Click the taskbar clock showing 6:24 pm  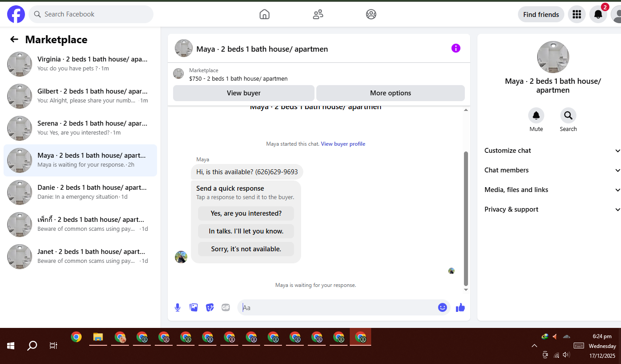(602, 336)
